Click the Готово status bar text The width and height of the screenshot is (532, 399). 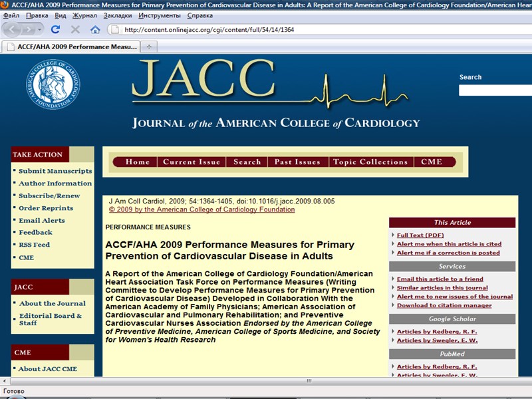pyautogui.click(x=13, y=391)
